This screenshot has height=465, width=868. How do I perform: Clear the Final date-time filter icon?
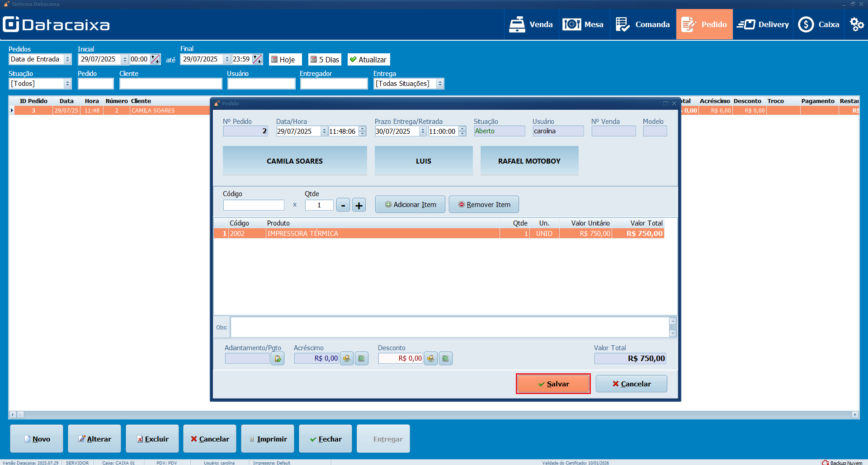pos(257,59)
